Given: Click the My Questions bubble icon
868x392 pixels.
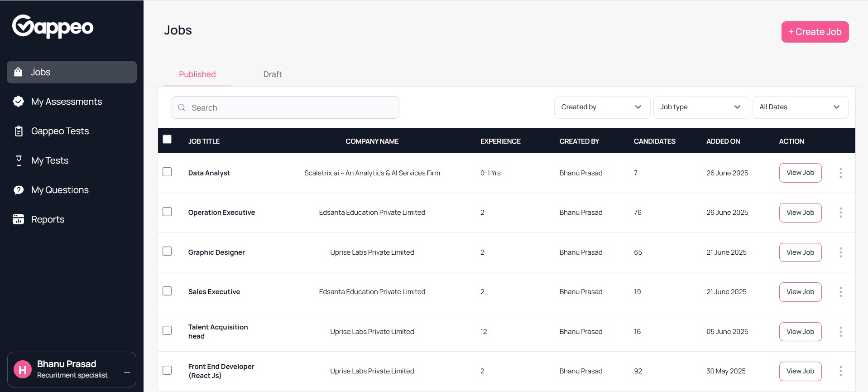Looking at the screenshot, I should (19, 190).
